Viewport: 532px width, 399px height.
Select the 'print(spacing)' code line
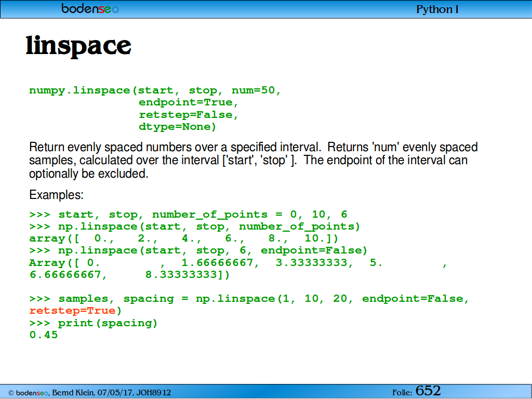click(94, 323)
